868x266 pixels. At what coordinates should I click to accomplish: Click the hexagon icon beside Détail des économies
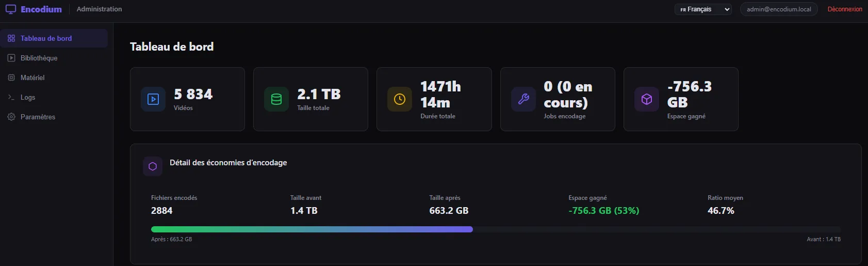coord(153,166)
